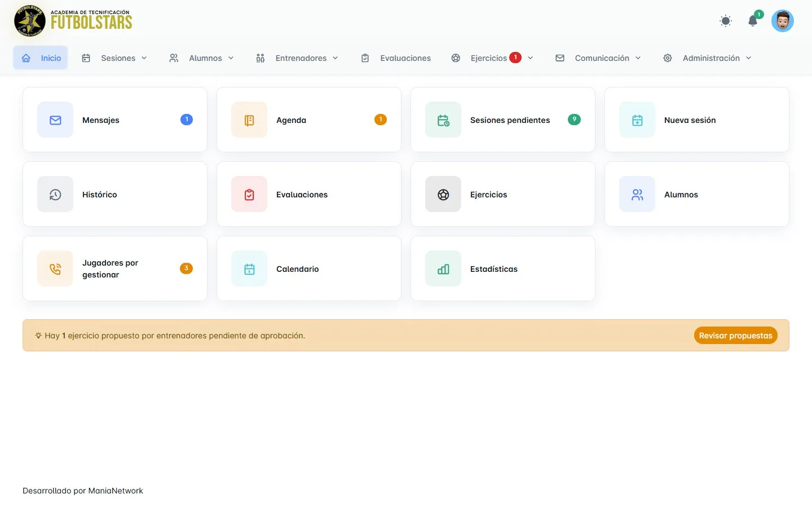Click the orange badge on Agenda card
The image size is (812, 507).
[x=381, y=120]
